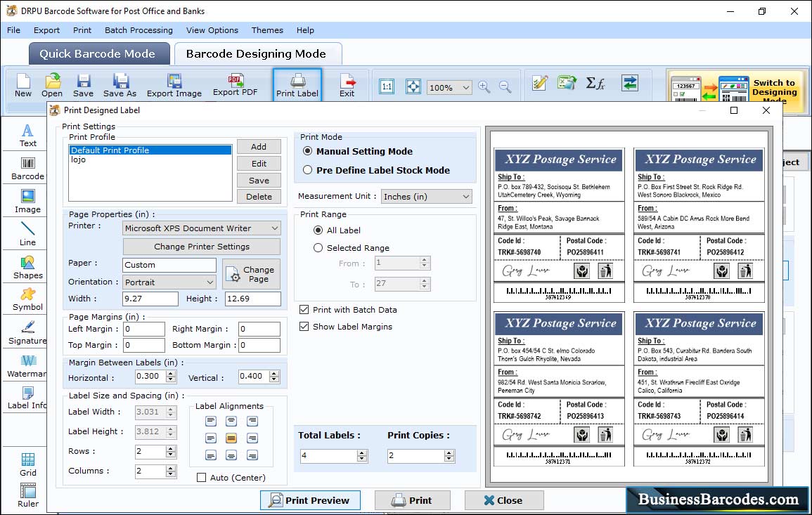Toggle the Ruler icon in sidebar

27,495
